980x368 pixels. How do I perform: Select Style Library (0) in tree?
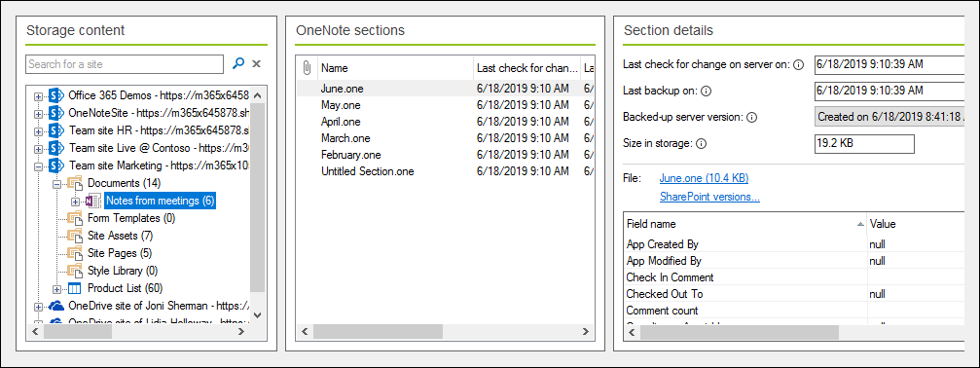[123, 272]
